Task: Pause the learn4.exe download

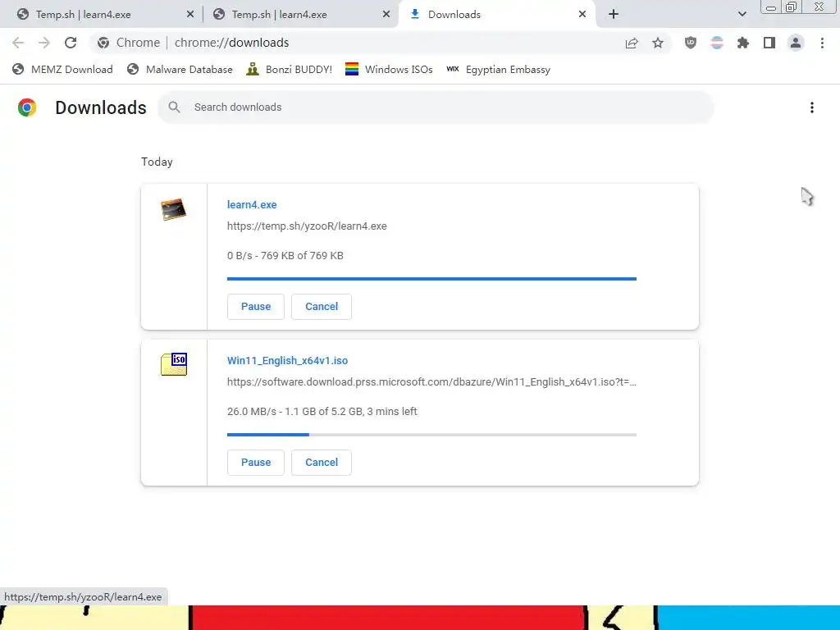Action: tap(256, 307)
